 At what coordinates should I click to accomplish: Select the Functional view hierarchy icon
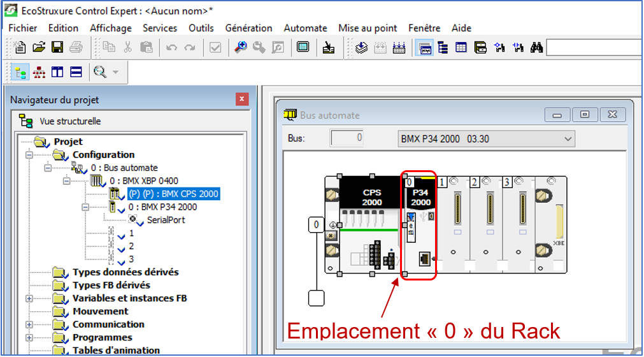pos(39,73)
